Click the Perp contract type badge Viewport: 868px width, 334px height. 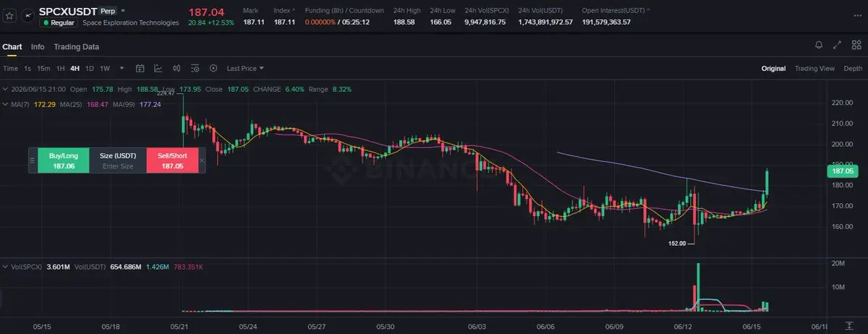(x=107, y=12)
